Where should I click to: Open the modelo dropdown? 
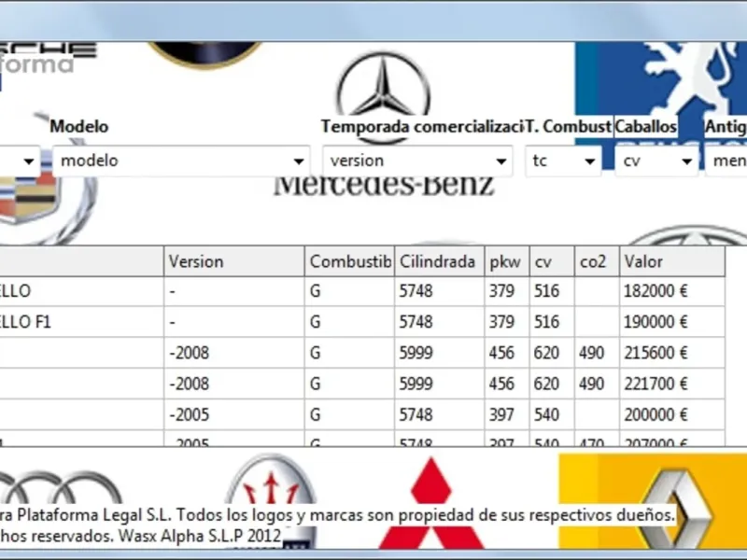[x=181, y=161]
